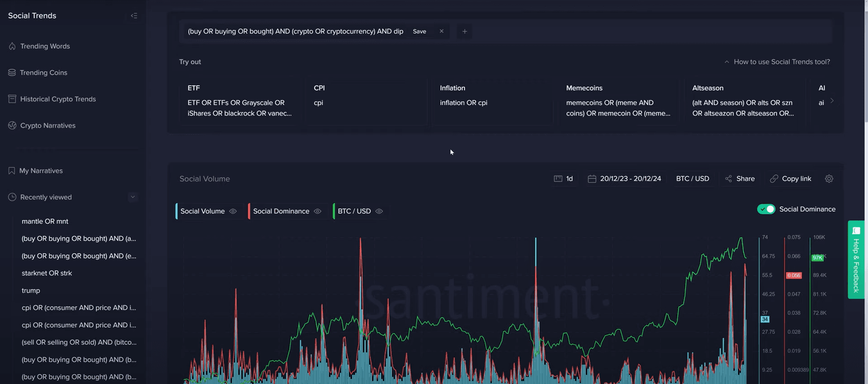
Task: Open the date range calendar picker
Action: pyautogui.click(x=624, y=178)
